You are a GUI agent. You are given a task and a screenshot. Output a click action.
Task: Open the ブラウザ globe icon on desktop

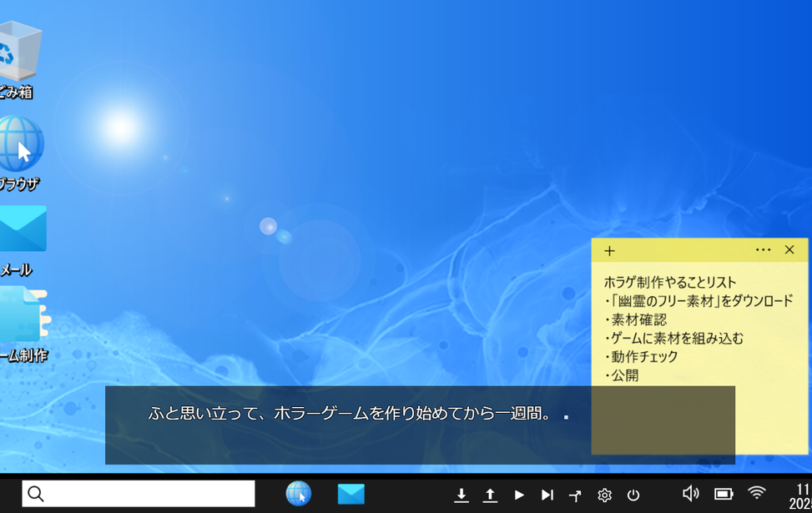[x=18, y=143]
